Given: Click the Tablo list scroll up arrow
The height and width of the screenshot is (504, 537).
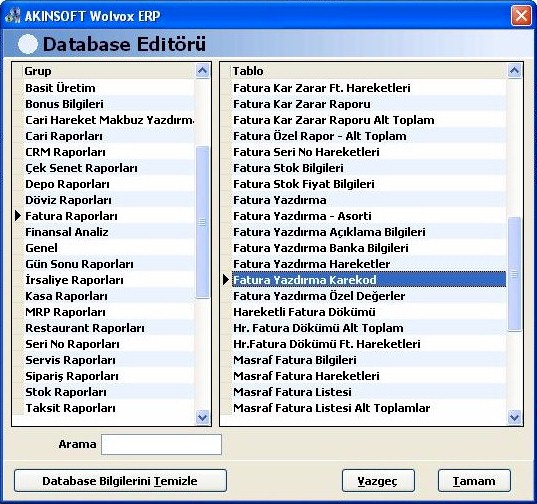Looking at the screenshot, I should point(514,71).
